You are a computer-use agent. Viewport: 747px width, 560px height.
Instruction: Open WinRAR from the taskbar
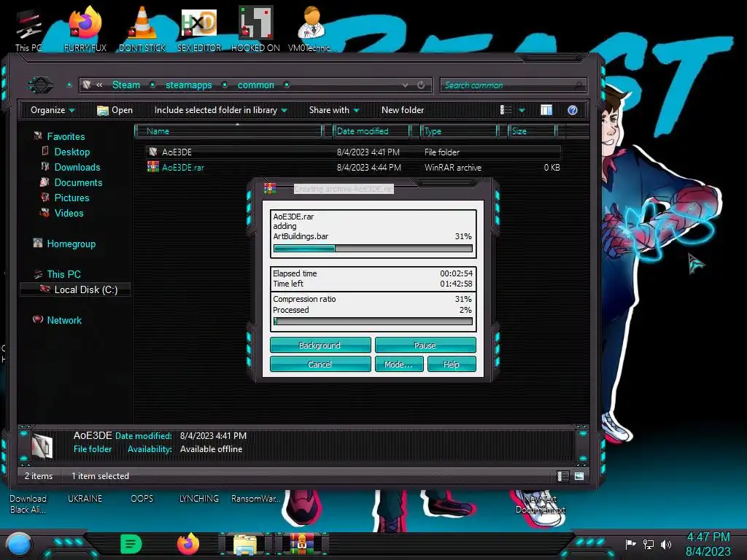[x=302, y=544]
